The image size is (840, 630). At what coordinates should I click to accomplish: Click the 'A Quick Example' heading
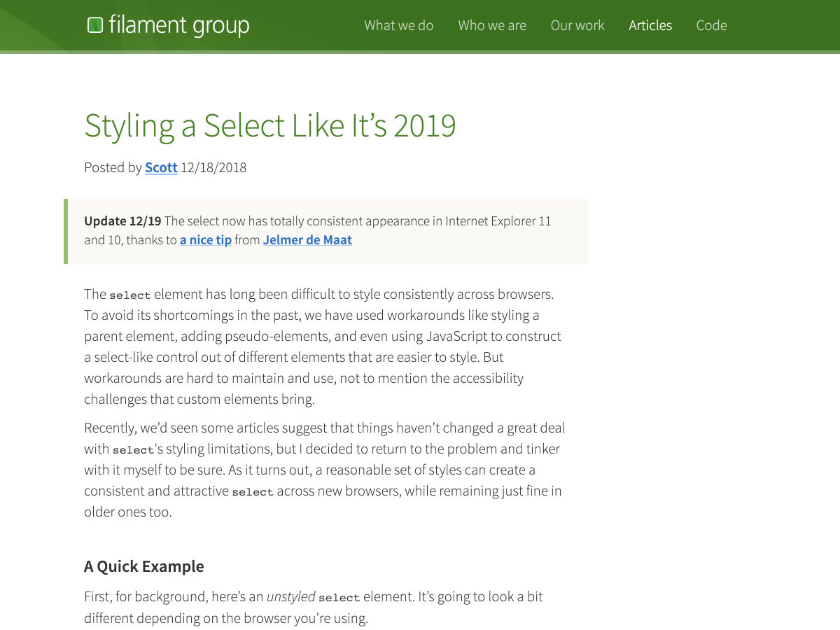144,566
